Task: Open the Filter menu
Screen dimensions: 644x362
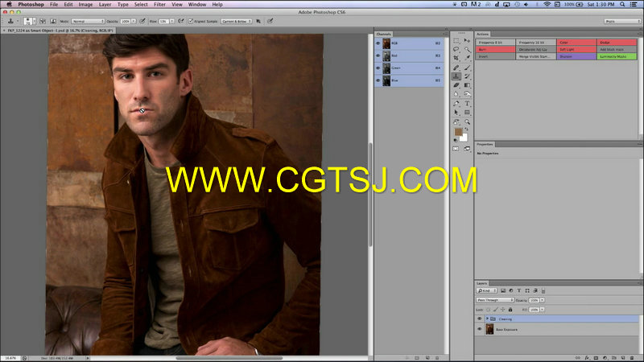Action: pyautogui.click(x=159, y=5)
